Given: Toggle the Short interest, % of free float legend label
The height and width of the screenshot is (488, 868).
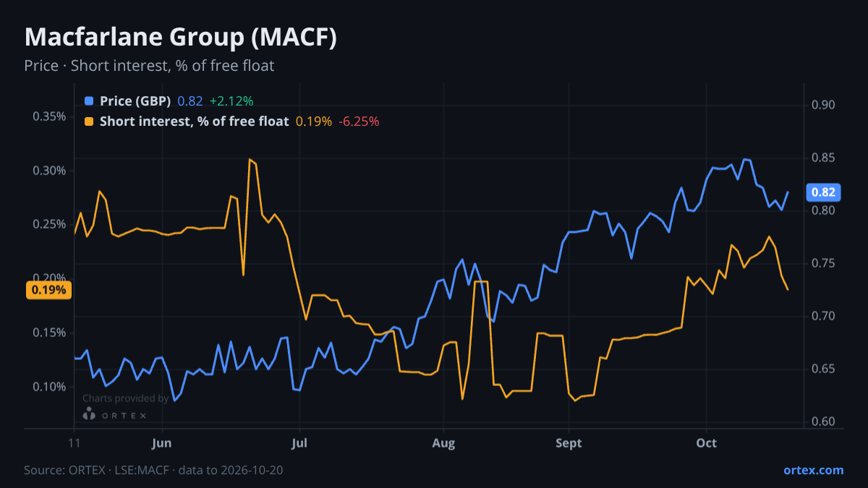Looking at the screenshot, I should (194, 121).
